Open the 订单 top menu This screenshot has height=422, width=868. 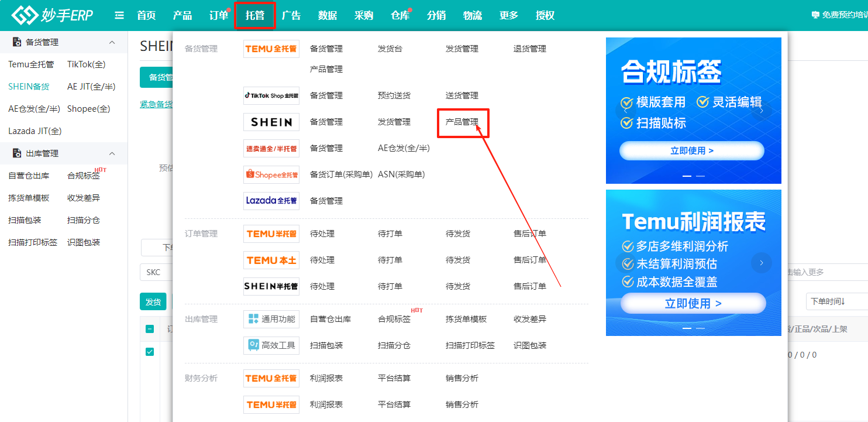219,16
